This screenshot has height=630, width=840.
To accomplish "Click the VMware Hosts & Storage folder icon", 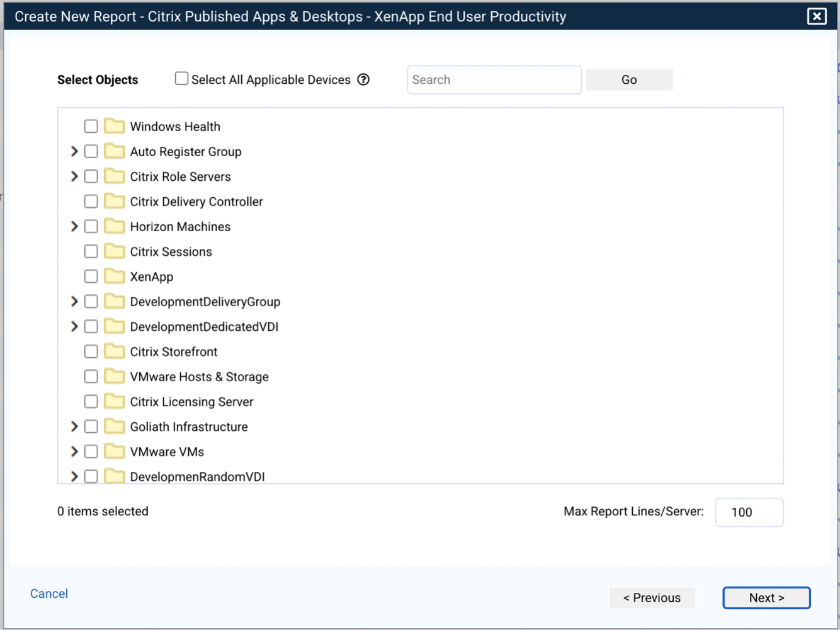I will 114,377.
